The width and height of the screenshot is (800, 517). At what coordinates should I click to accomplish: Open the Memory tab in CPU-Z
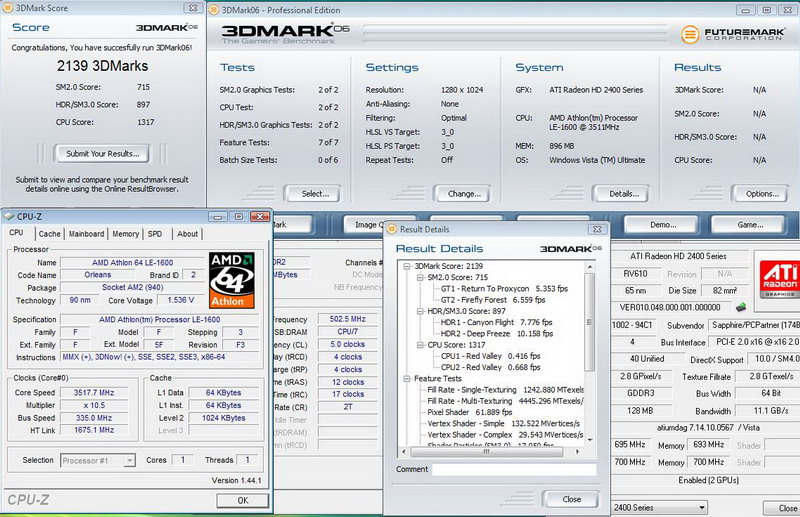coord(126,234)
